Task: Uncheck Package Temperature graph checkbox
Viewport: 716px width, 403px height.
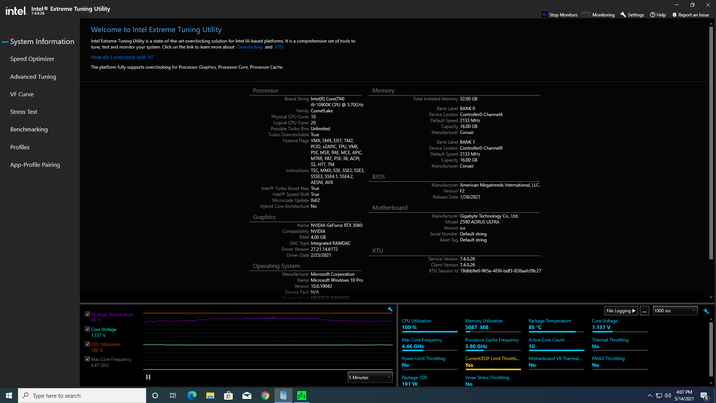Action: click(x=87, y=314)
